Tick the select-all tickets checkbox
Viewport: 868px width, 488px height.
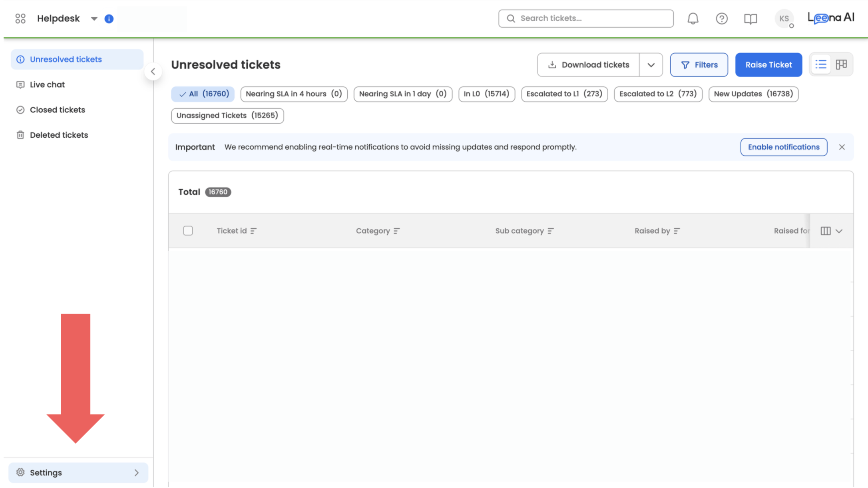pyautogui.click(x=188, y=231)
